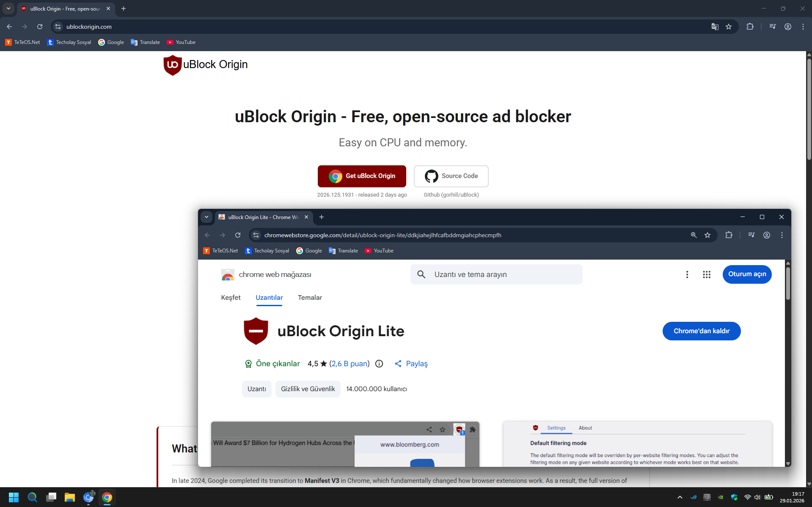View site information for chromewebstore.google.com
Image resolution: width=812 pixels, height=507 pixels.
pyautogui.click(x=256, y=235)
